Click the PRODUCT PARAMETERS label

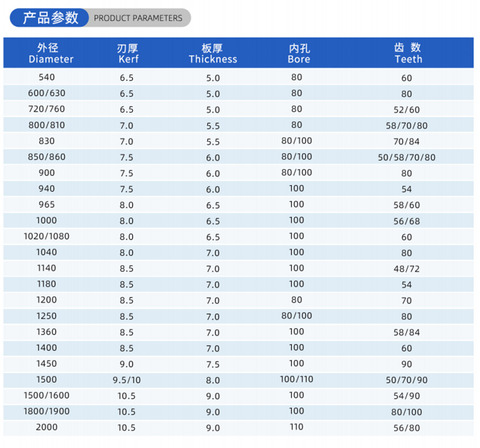pos(138,18)
